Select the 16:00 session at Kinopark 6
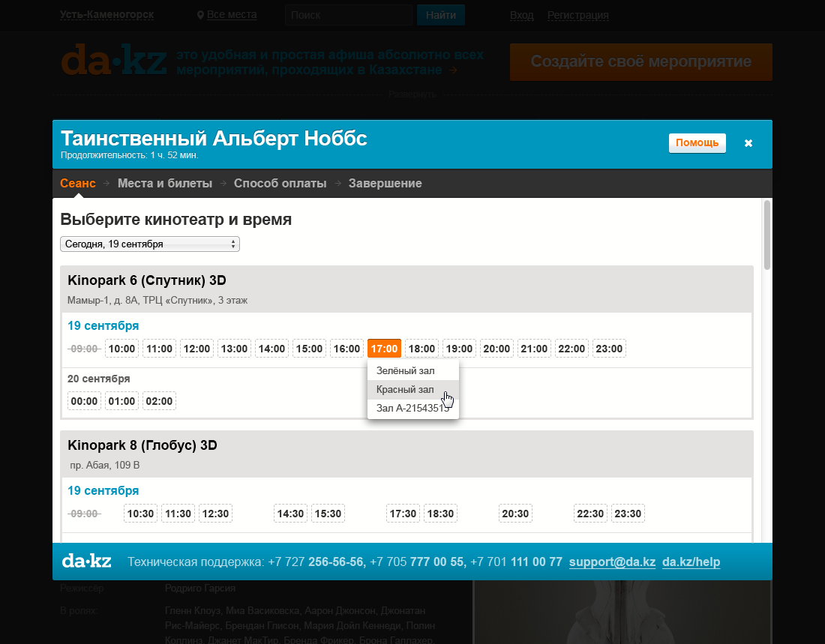The image size is (825, 644). click(346, 349)
